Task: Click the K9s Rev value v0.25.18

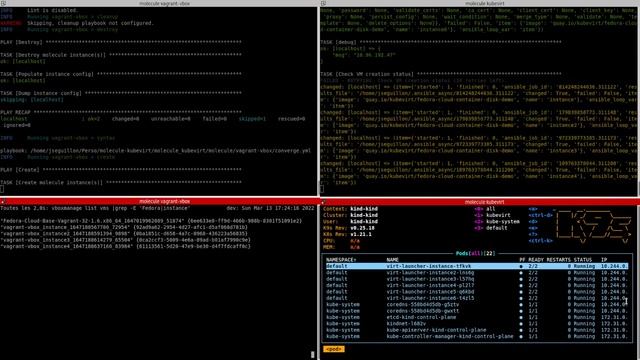Action: [x=362, y=228]
